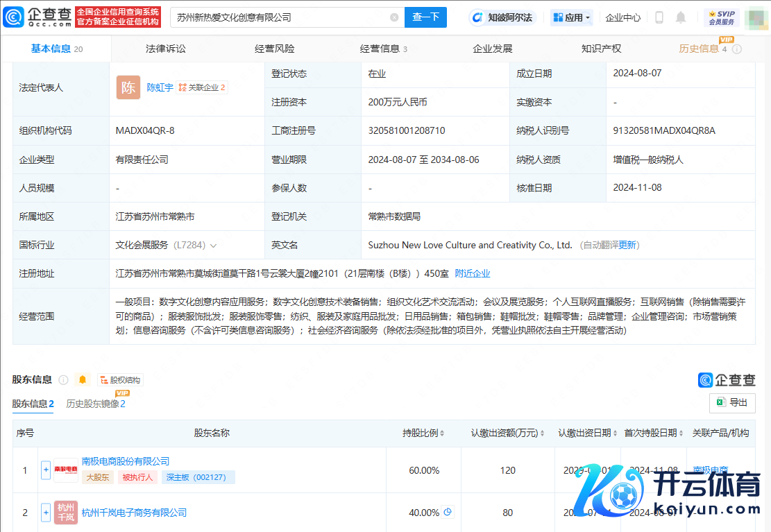Screen dimensions: 771x532
Task: Expand the 杭州千岚电子商务 shareholder row
Action: point(46,513)
